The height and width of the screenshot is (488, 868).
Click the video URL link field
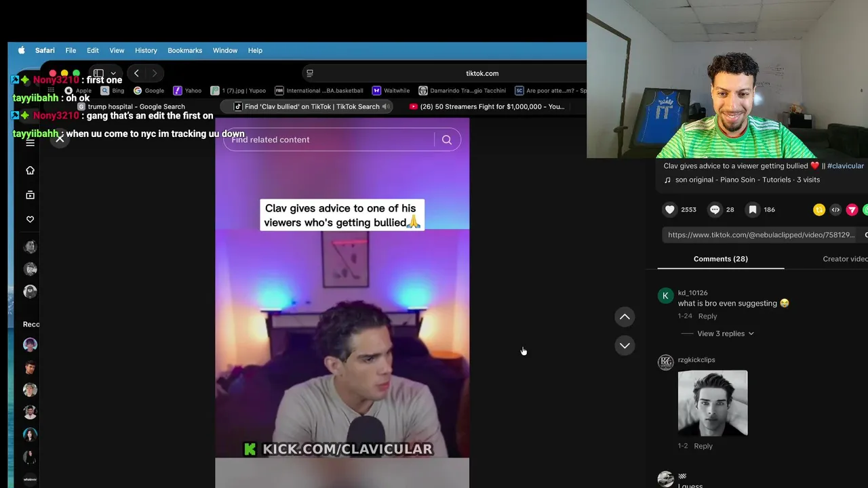tap(761, 235)
